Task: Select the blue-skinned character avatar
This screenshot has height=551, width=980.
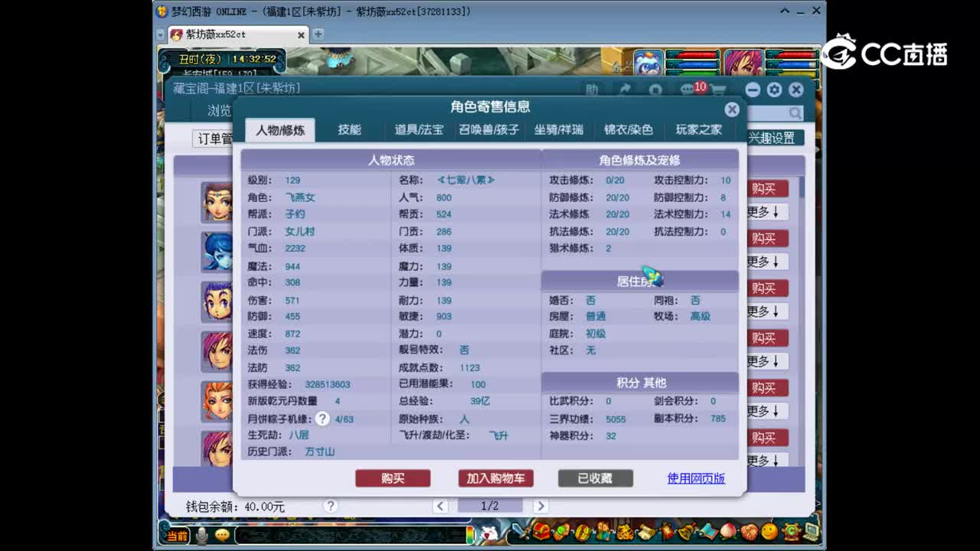Action: pos(217,252)
